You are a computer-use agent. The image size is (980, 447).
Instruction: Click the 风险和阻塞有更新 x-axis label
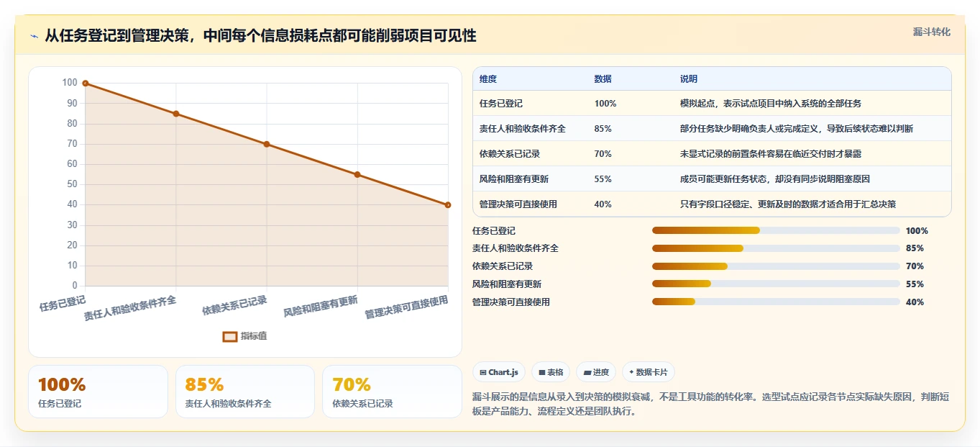[321, 307]
